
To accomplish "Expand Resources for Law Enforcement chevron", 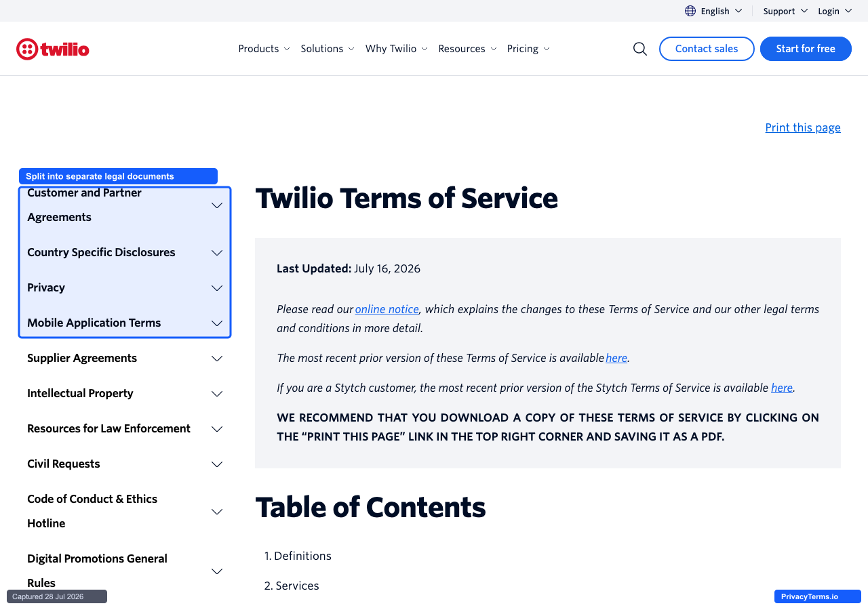I will [x=217, y=429].
